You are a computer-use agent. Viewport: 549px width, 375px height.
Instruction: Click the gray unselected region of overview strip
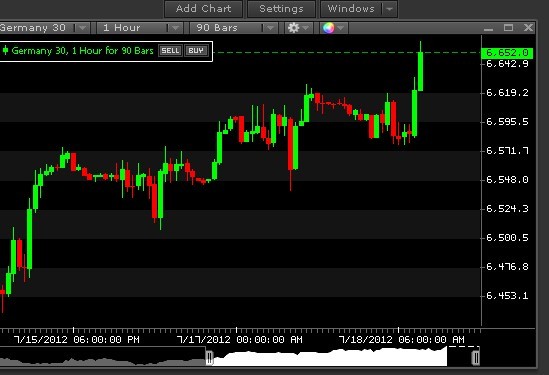[x=102, y=361]
